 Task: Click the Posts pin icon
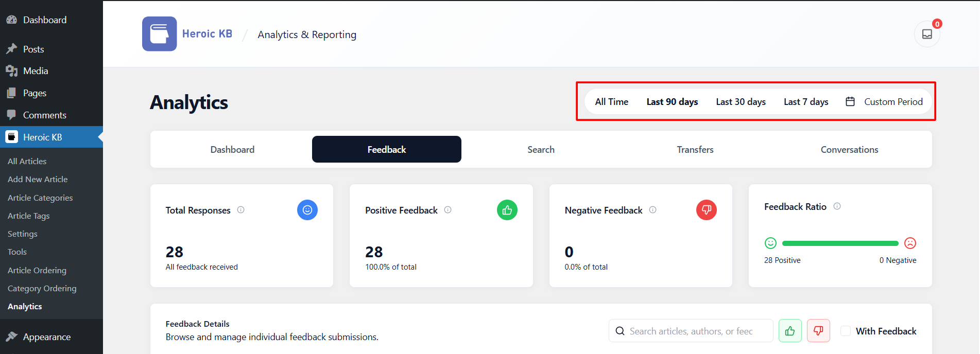(11, 49)
